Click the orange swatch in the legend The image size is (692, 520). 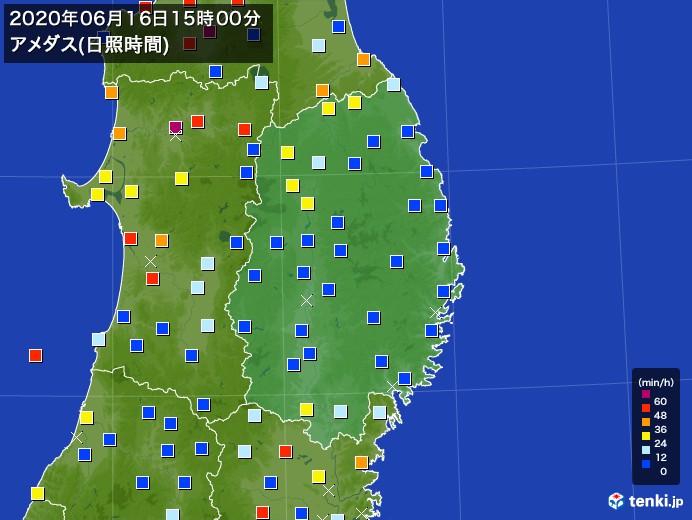click(x=646, y=422)
